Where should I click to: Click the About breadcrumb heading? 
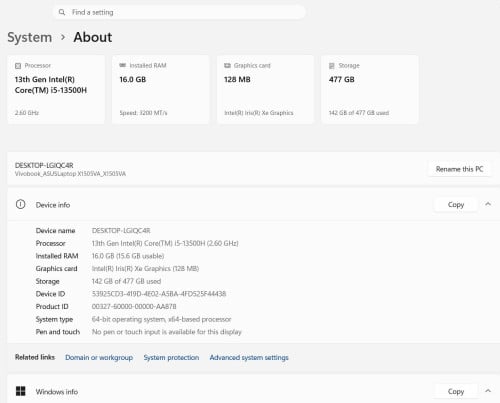tap(93, 37)
